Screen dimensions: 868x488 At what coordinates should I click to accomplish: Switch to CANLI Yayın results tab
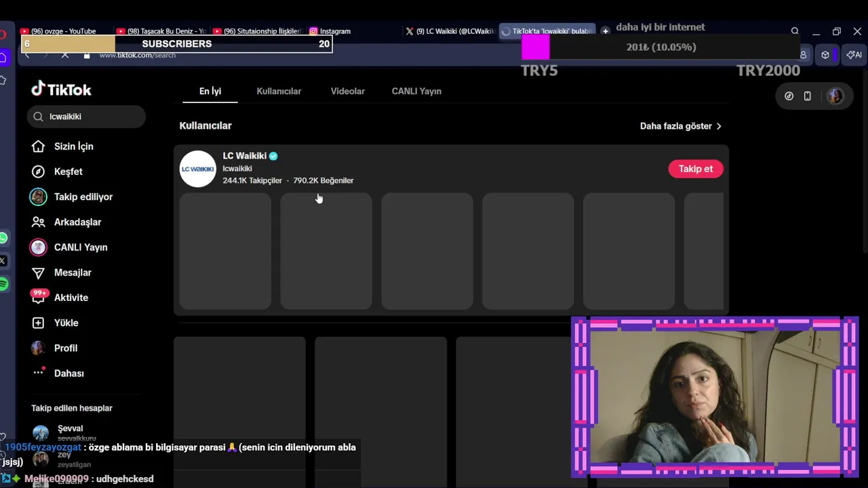[x=416, y=91]
